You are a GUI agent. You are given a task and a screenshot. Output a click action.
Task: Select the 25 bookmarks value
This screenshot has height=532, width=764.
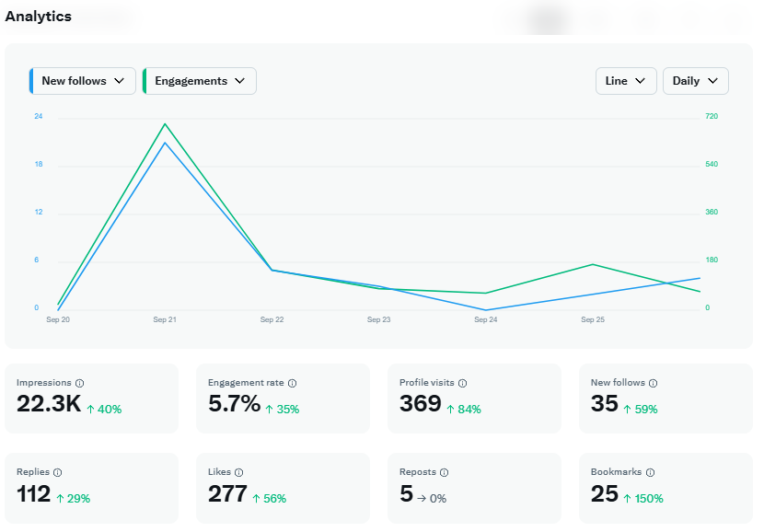(605, 494)
